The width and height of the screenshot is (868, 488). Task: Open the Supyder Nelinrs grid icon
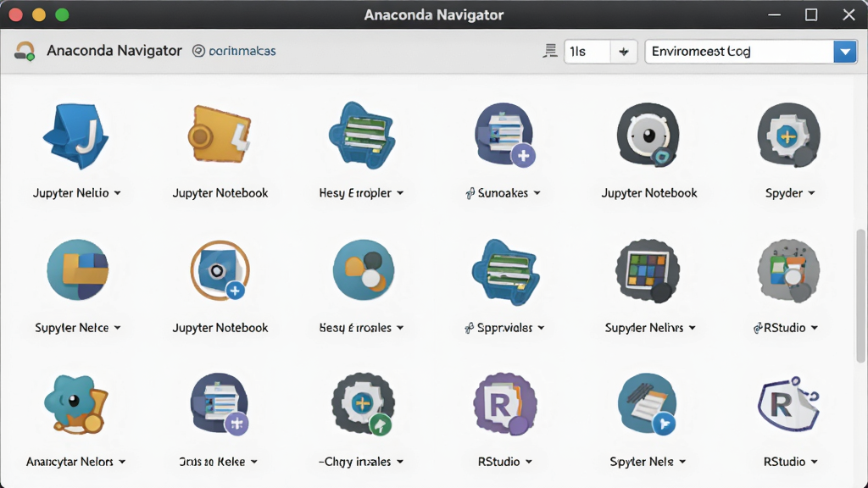(x=648, y=270)
